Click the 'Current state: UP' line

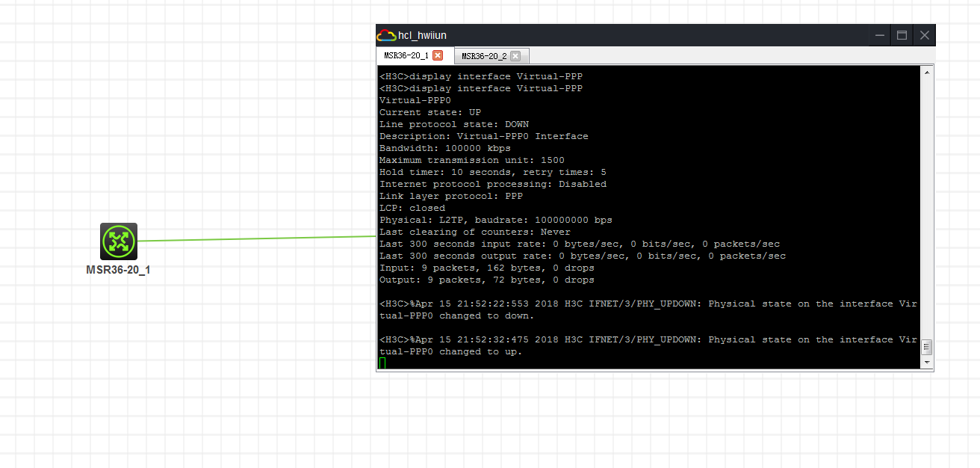click(430, 112)
